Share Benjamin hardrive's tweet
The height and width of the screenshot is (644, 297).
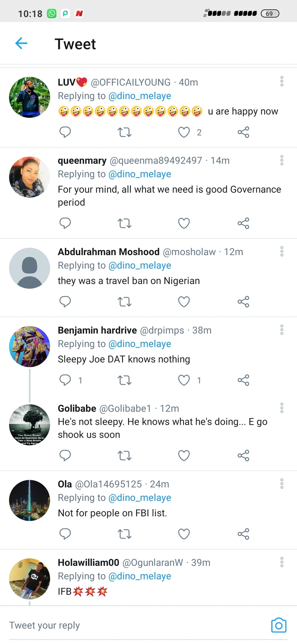coord(243,380)
